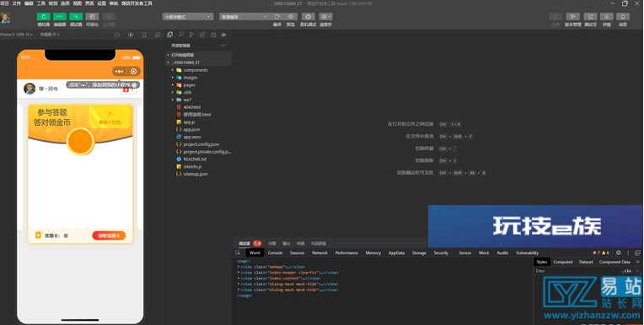Image resolution: width=644 pixels, height=325 pixels.
Task: Click the user avatar in toolbar
Action: pyautogui.click(x=5, y=18)
